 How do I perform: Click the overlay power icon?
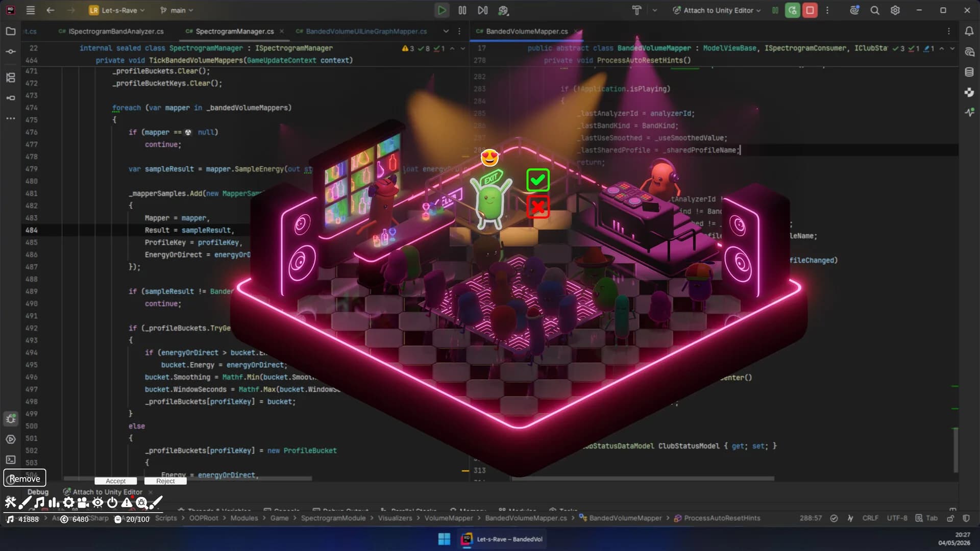pyautogui.click(x=112, y=503)
